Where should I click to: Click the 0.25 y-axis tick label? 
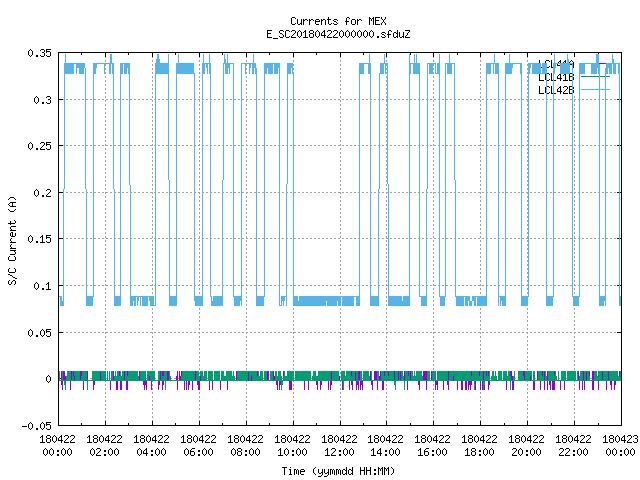[x=40, y=146]
